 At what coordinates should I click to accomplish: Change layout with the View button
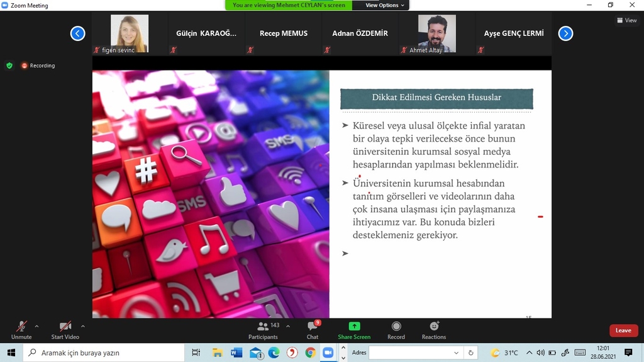(x=627, y=20)
